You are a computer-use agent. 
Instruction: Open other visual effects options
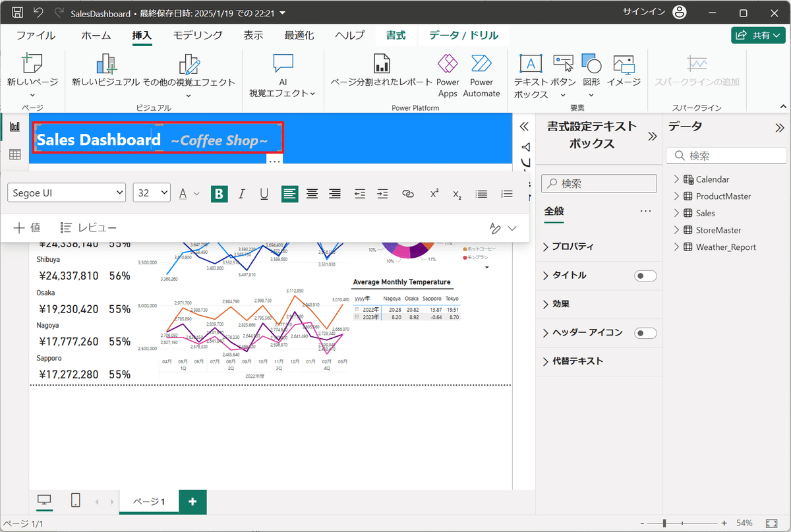coord(189,74)
